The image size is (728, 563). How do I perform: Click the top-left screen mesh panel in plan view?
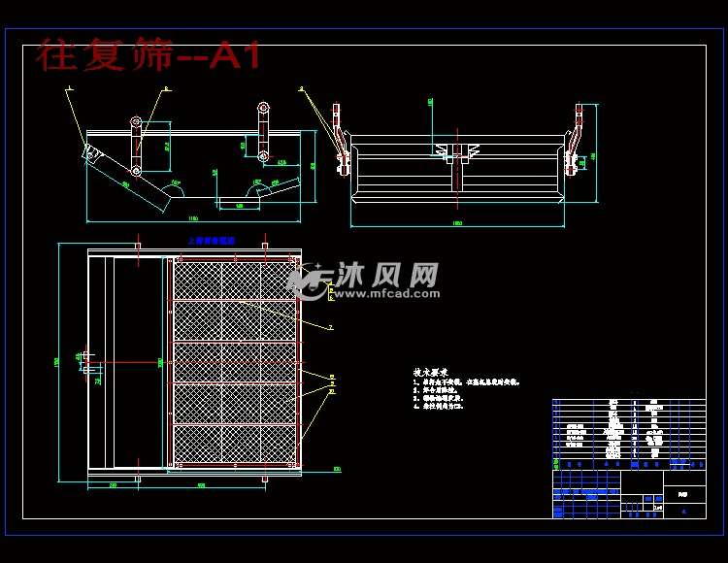(x=197, y=281)
